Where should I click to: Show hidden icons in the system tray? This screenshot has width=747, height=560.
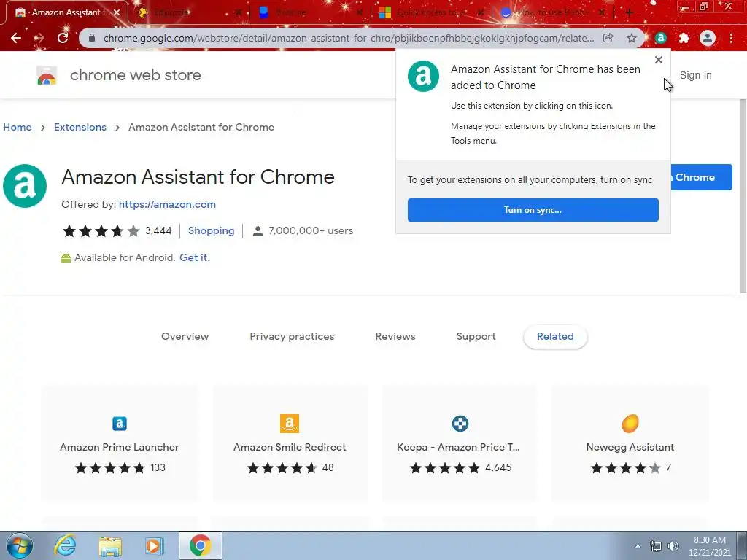[x=638, y=546]
